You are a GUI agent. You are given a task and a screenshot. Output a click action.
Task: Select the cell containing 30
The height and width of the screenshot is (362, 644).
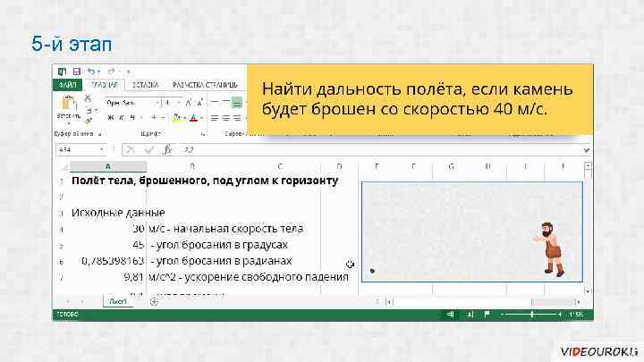(108, 229)
